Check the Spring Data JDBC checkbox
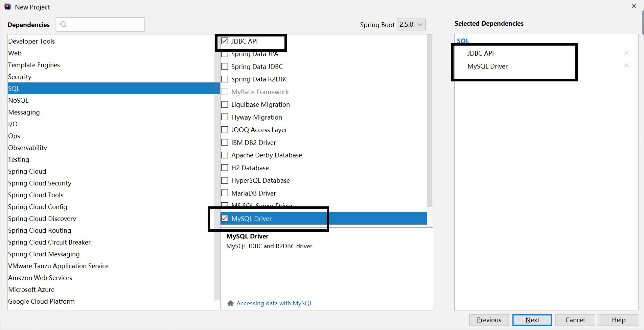 [x=225, y=67]
